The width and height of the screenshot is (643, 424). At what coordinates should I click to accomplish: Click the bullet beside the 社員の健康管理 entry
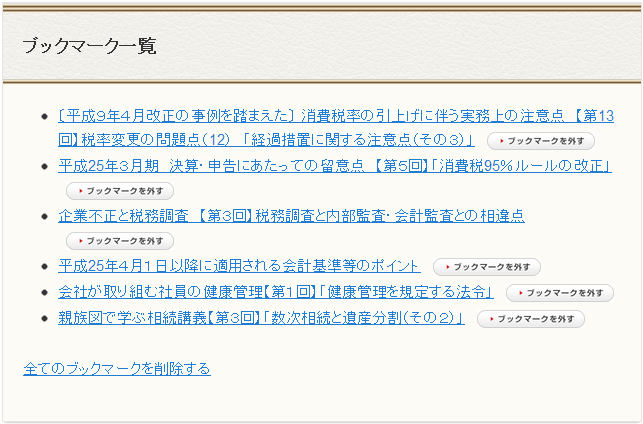pos(44,293)
